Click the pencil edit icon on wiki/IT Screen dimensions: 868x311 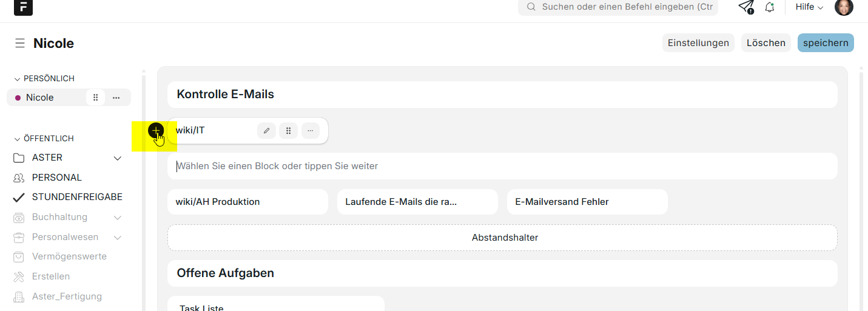coord(266,131)
